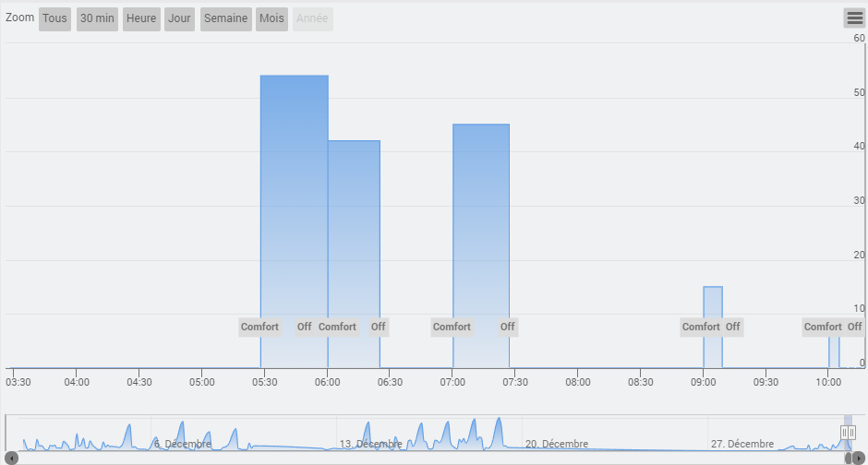Set zoom to Jour
This screenshot has height=465, width=868.
click(x=179, y=18)
